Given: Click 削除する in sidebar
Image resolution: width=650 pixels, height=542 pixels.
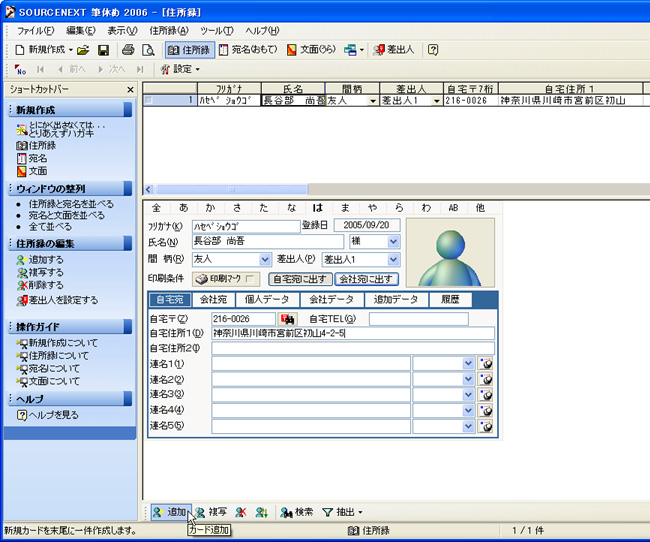Looking at the screenshot, I should coord(40,285).
